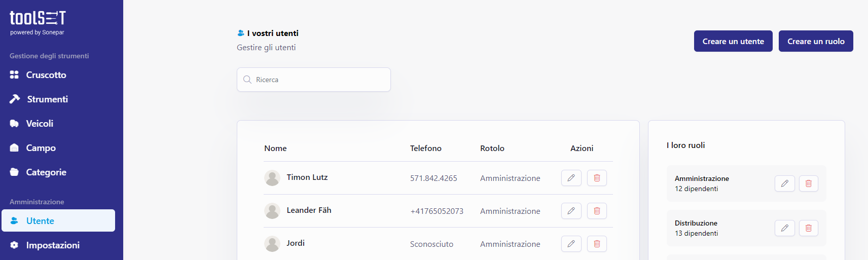The height and width of the screenshot is (260, 868).
Task: Focus the Ricerca search field
Action: (x=314, y=80)
